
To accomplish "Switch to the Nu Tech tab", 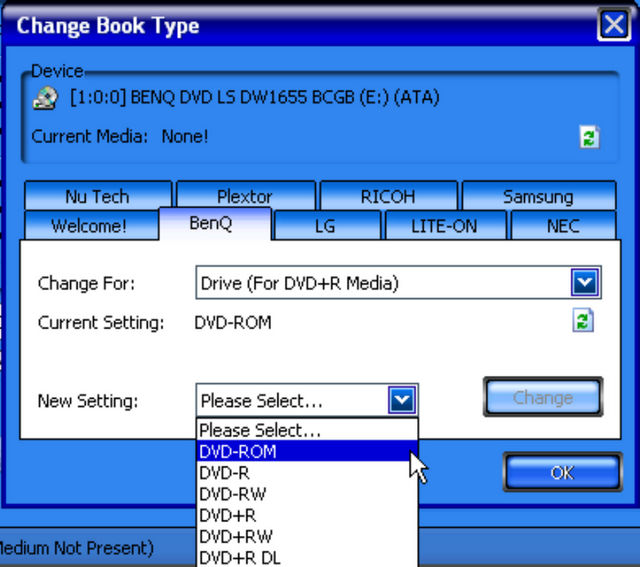I will point(98,196).
